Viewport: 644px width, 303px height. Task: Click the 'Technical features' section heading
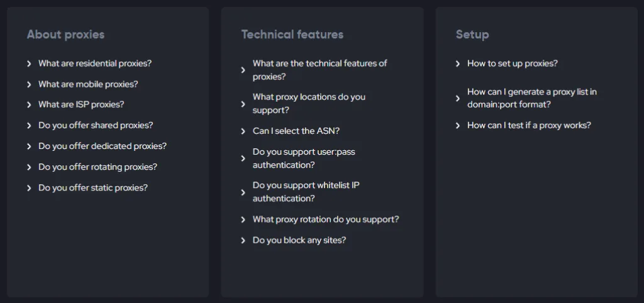(x=292, y=35)
